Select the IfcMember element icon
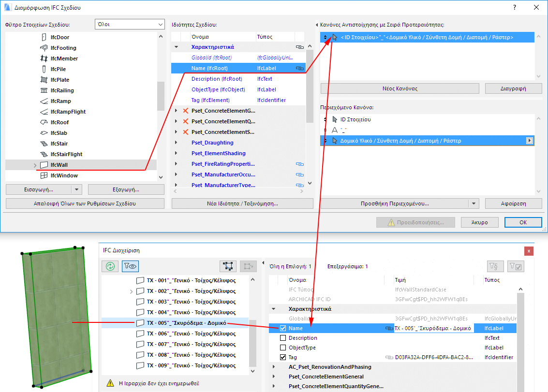The image size is (548, 392). 44,58
